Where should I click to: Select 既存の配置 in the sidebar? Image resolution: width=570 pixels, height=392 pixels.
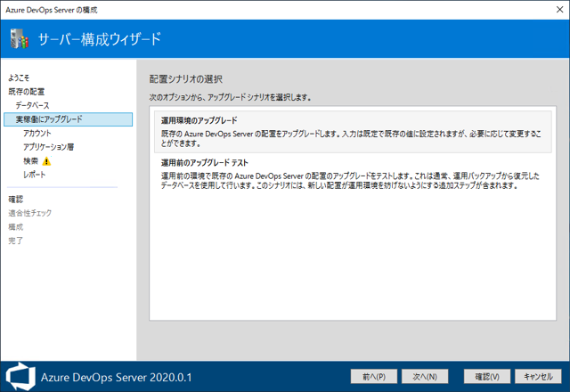26,91
